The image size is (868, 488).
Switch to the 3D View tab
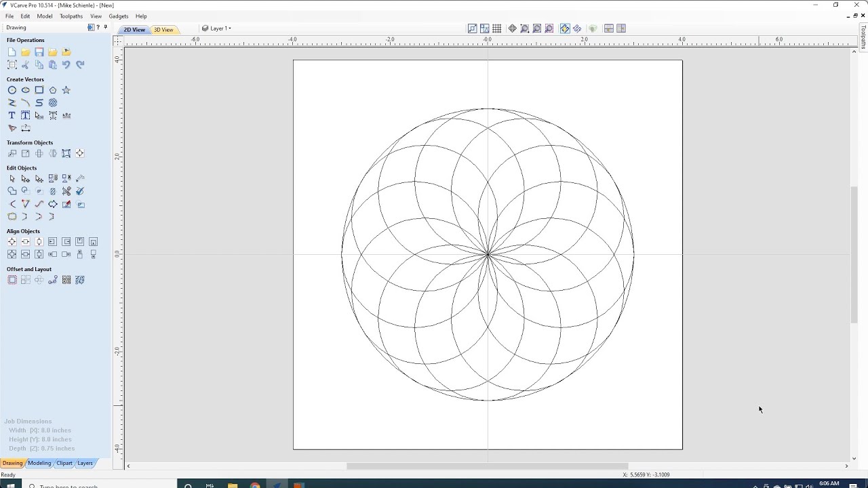(163, 30)
